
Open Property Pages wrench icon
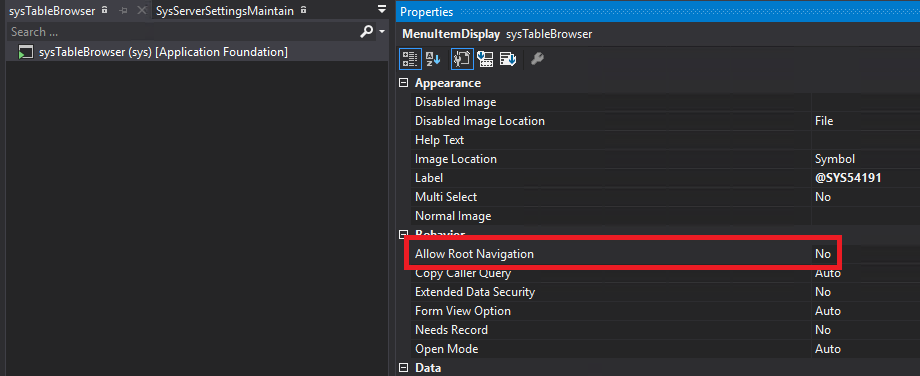[x=537, y=59]
